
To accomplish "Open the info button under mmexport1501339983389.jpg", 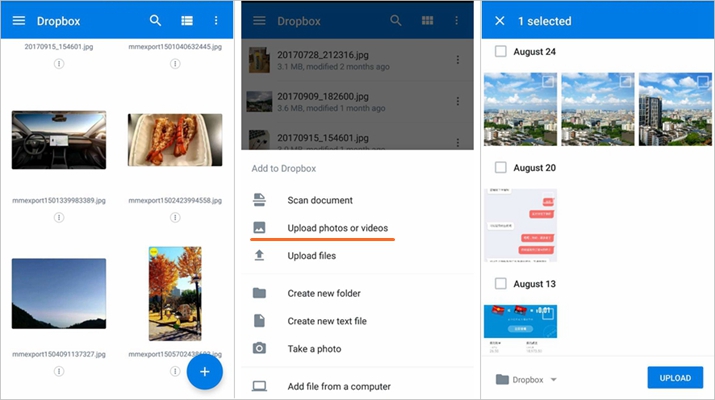I will (x=59, y=218).
